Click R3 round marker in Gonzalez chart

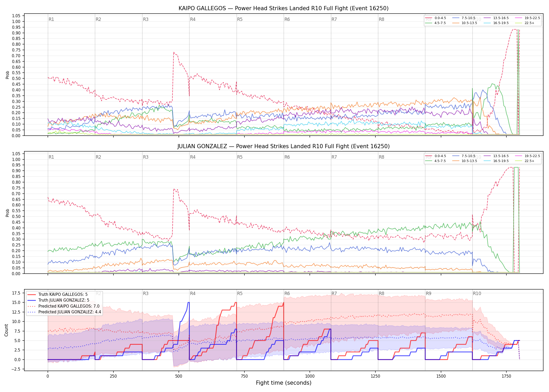click(x=146, y=157)
